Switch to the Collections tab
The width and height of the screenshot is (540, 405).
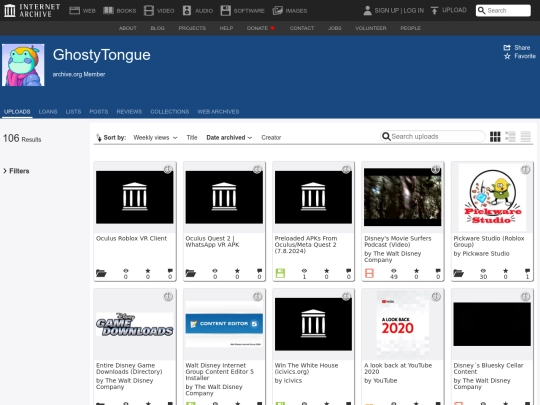click(169, 112)
